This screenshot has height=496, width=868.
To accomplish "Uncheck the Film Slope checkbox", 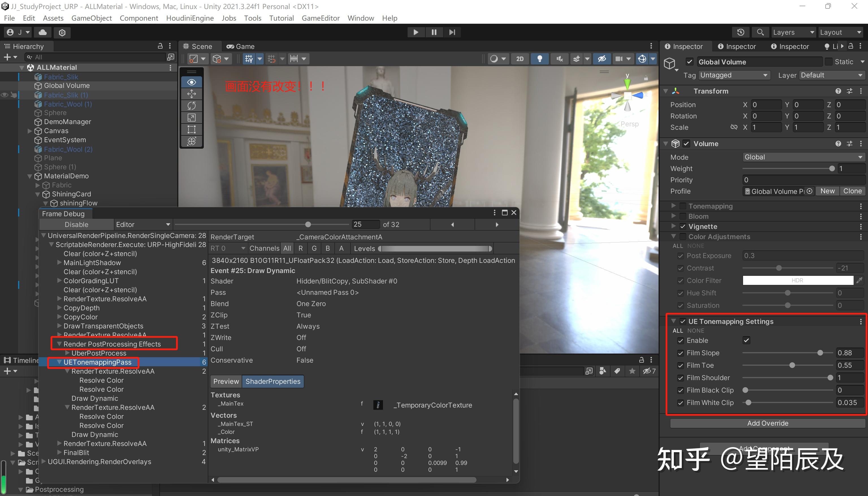I will tap(681, 353).
